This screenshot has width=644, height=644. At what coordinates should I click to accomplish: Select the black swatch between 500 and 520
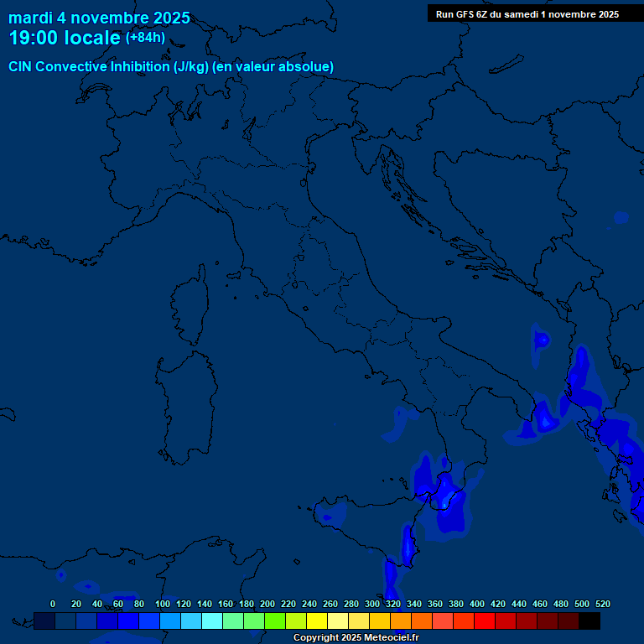[x=589, y=621]
